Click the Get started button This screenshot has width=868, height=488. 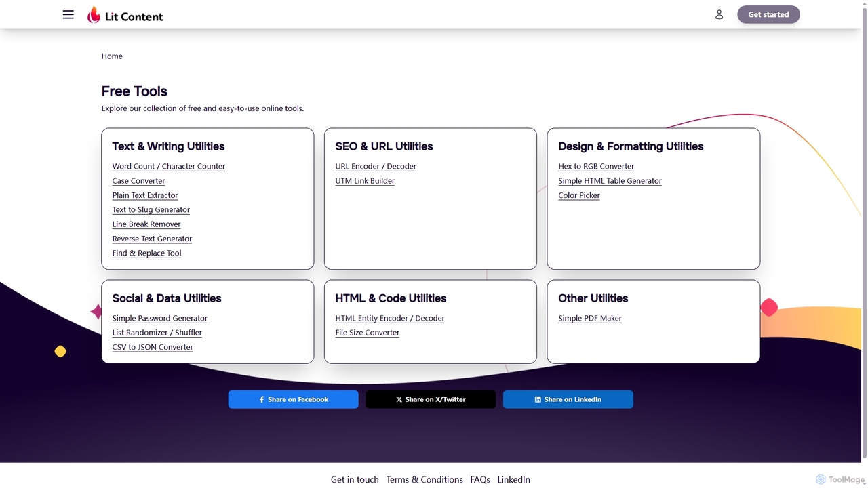[x=768, y=14]
